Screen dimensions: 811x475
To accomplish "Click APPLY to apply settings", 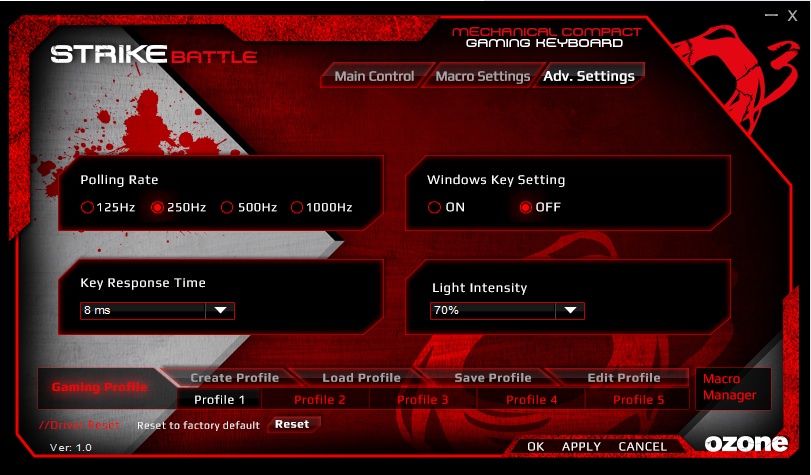I will click(x=581, y=447).
